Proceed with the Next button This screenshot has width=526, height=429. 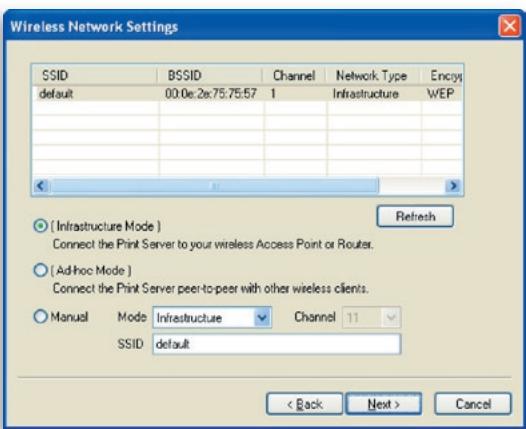[x=384, y=404]
